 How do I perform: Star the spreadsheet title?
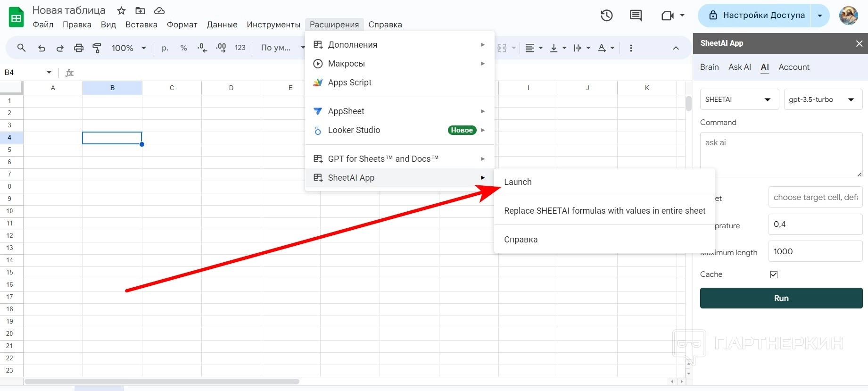[x=121, y=10]
